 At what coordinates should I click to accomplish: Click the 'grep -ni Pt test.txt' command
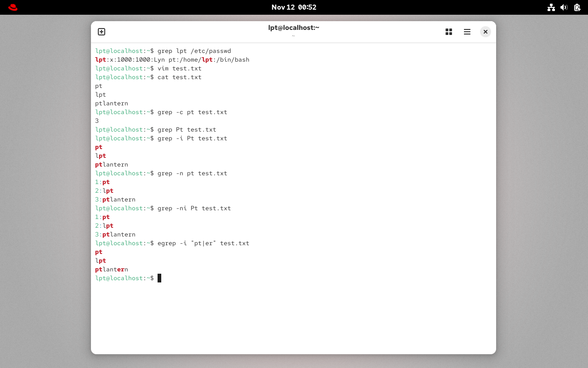(x=194, y=208)
